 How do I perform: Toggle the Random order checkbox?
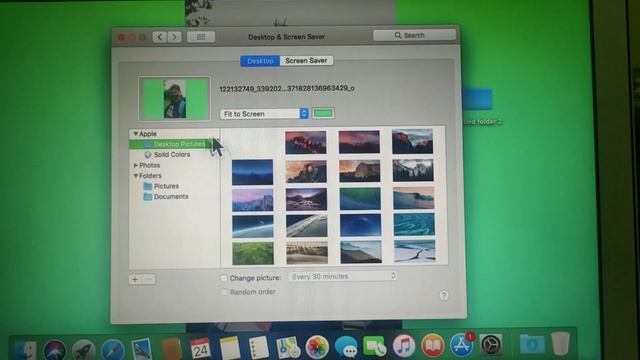pos(224,292)
